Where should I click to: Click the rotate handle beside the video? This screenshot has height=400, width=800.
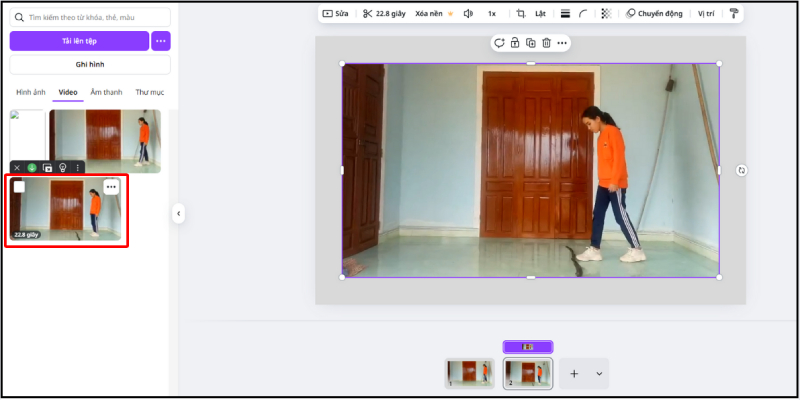pyautogui.click(x=741, y=171)
